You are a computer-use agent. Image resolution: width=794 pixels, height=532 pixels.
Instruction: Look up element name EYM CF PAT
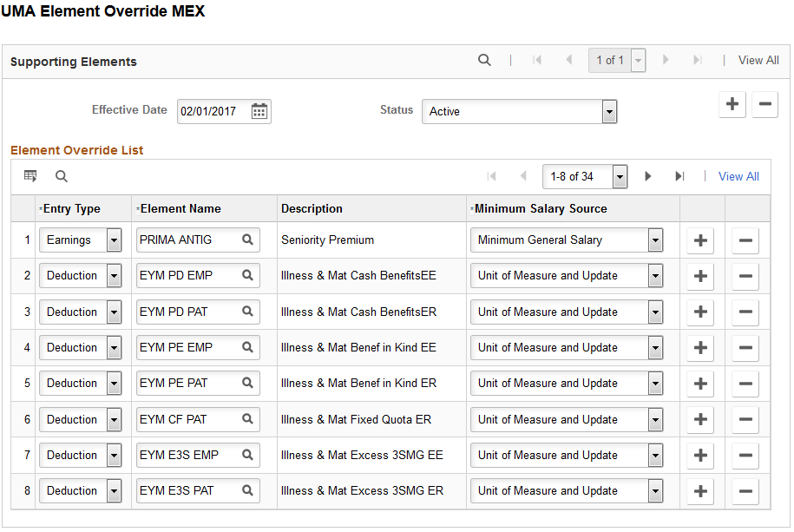pyautogui.click(x=247, y=419)
